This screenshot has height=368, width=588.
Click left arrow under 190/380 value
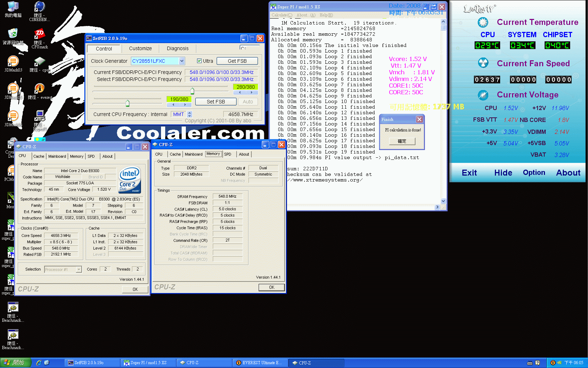(173, 104)
